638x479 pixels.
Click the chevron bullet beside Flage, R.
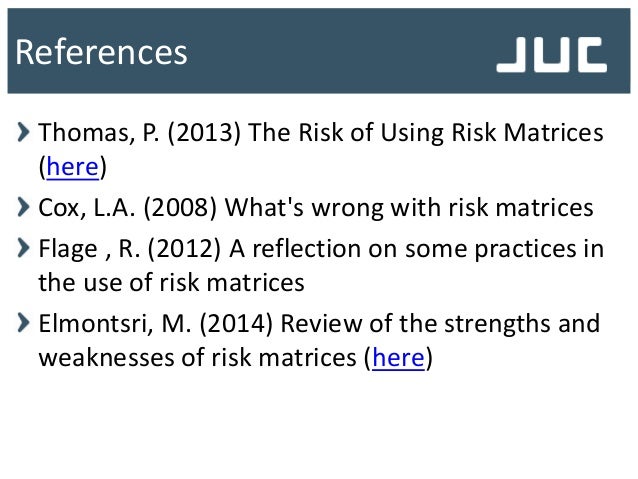tap(23, 248)
